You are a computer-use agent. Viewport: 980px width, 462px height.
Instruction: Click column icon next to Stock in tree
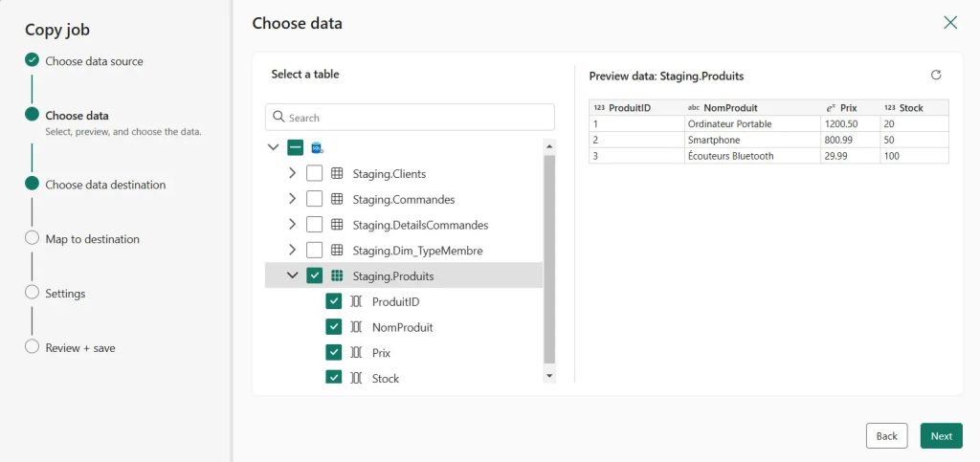pos(356,378)
